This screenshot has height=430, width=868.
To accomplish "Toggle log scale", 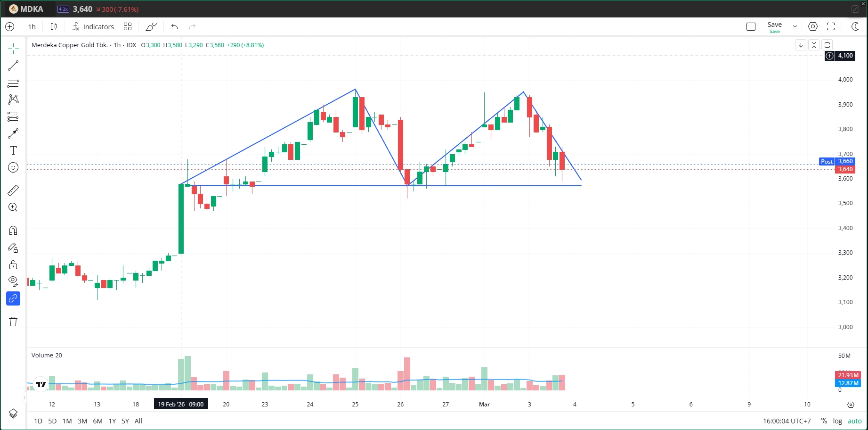I will coord(837,421).
